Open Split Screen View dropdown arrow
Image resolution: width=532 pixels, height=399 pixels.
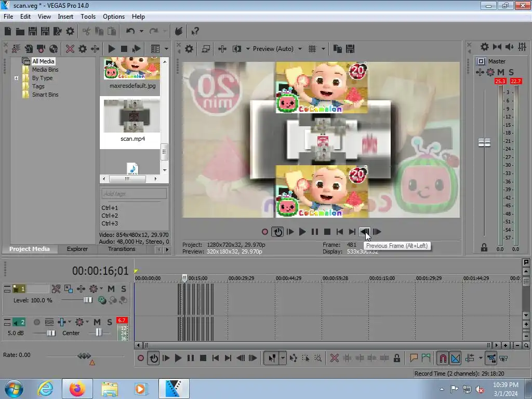tap(248, 49)
